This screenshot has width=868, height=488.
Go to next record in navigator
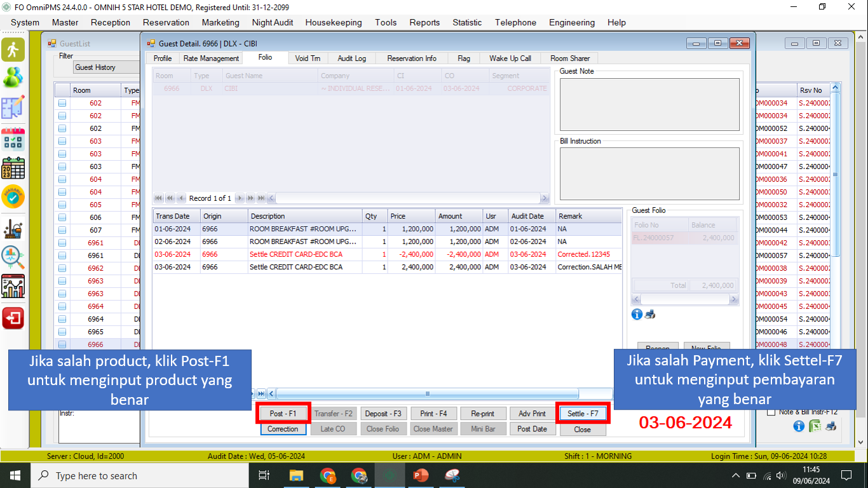coord(240,198)
